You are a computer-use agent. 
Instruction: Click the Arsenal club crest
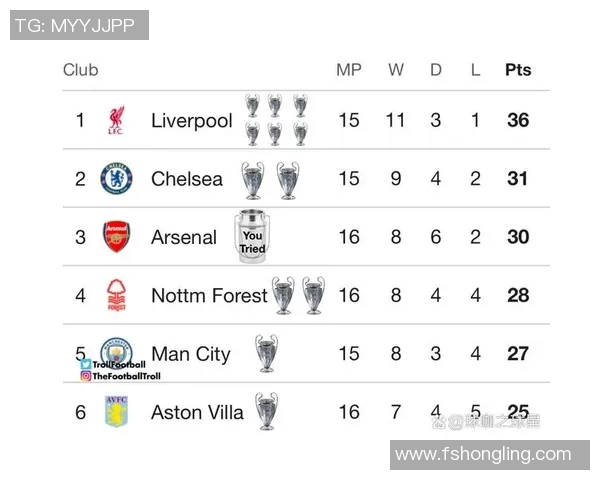pos(116,237)
